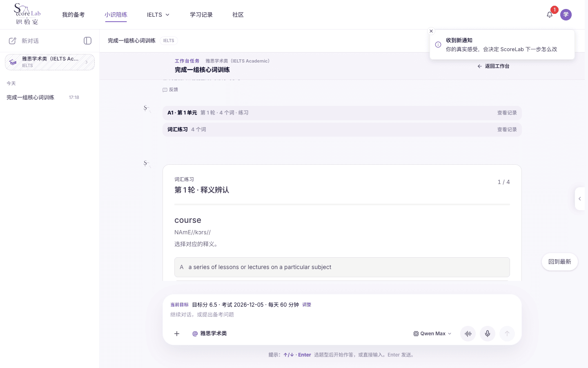Click the IELTS tag beside the title
Viewport: 588px width, 368px height.
(x=169, y=40)
